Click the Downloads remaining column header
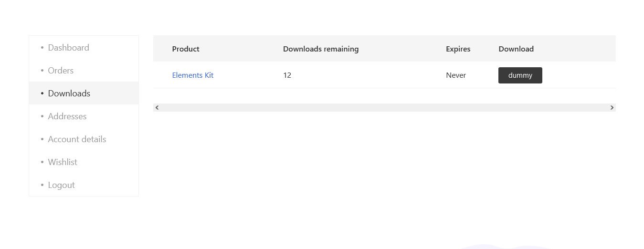Screen dimensions: 644x249 point(321,49)
